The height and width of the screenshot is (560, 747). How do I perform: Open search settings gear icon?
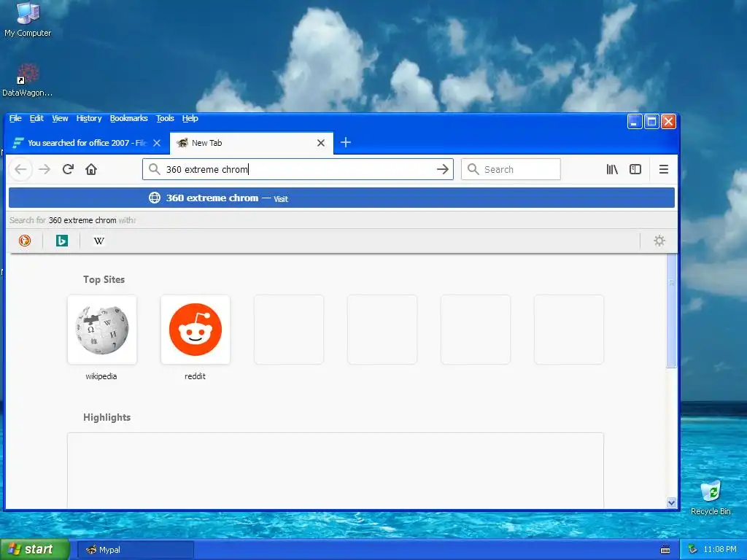tap(659, 241)
